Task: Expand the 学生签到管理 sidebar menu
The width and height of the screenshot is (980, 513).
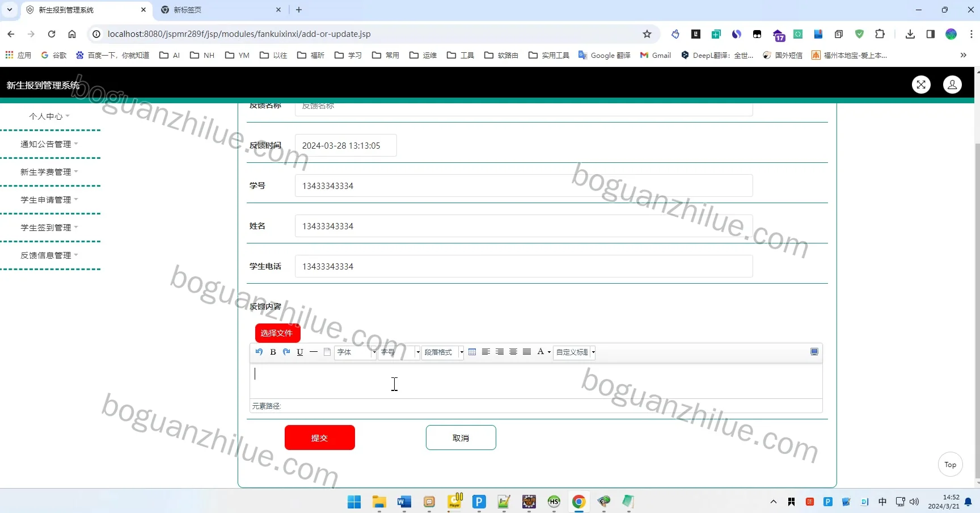Action: click(x=49, y=228)
